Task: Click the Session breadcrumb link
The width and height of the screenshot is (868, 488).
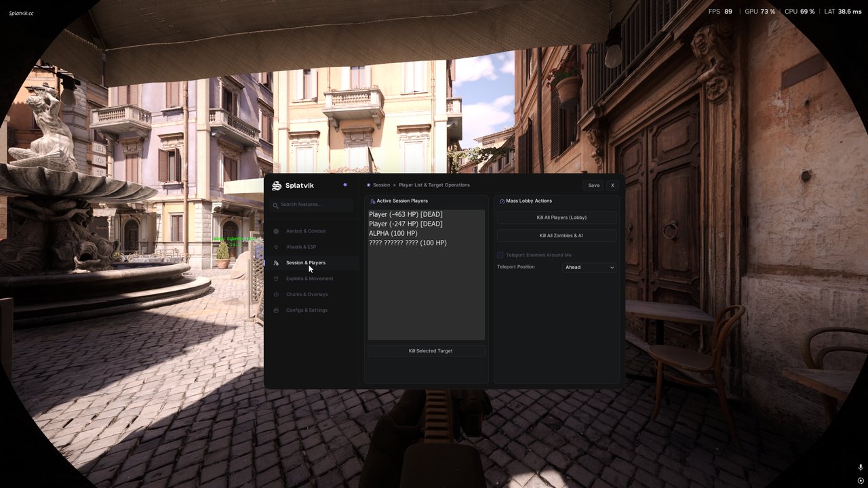Action: [381, 185]
